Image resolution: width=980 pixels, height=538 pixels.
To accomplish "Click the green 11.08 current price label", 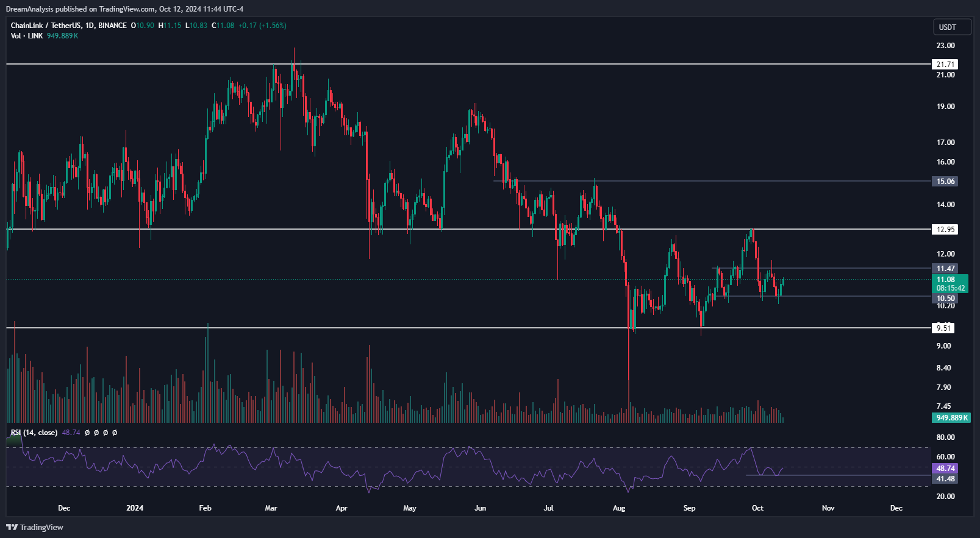I will [x=946, y=280].
